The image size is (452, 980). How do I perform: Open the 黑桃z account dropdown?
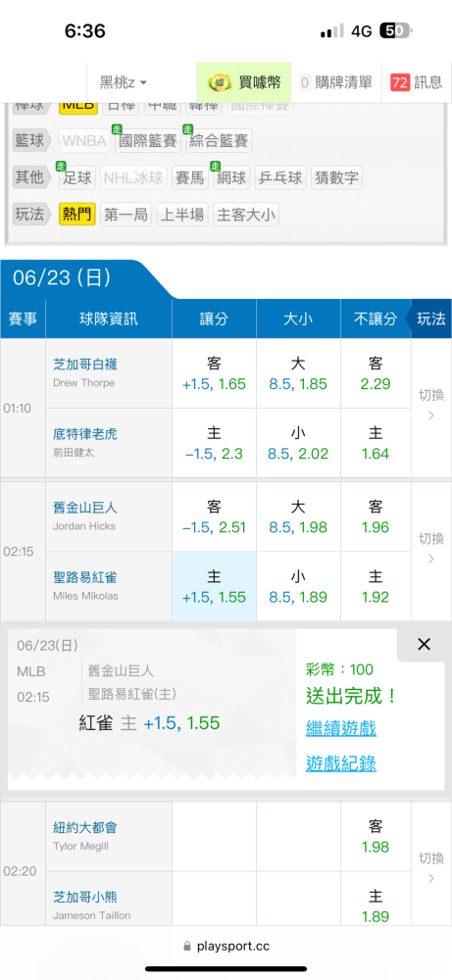point(124,82)
